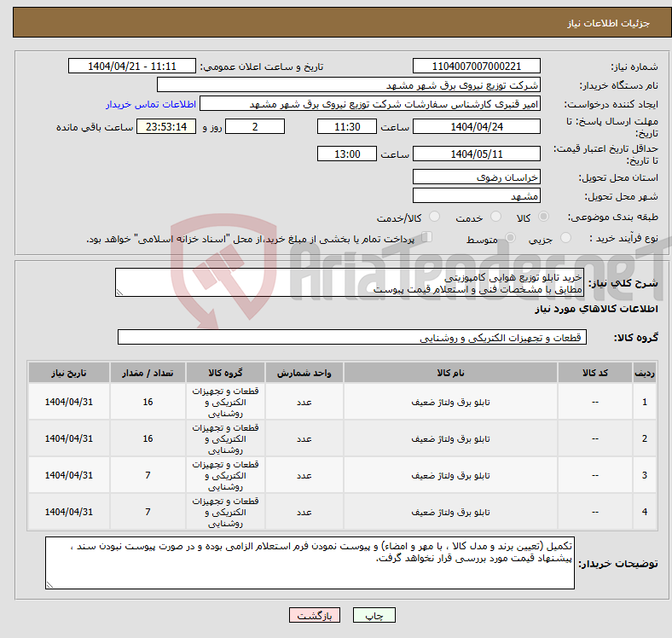Click item name in row 3
This screenshot has height=638, width=672.
pyautogui.click(x=450, y=475)
